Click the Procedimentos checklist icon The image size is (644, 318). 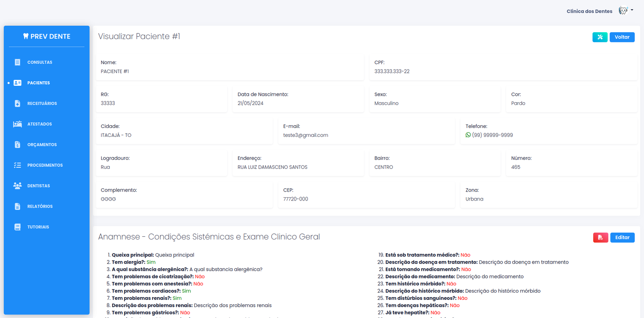click(x=17, y=165)
